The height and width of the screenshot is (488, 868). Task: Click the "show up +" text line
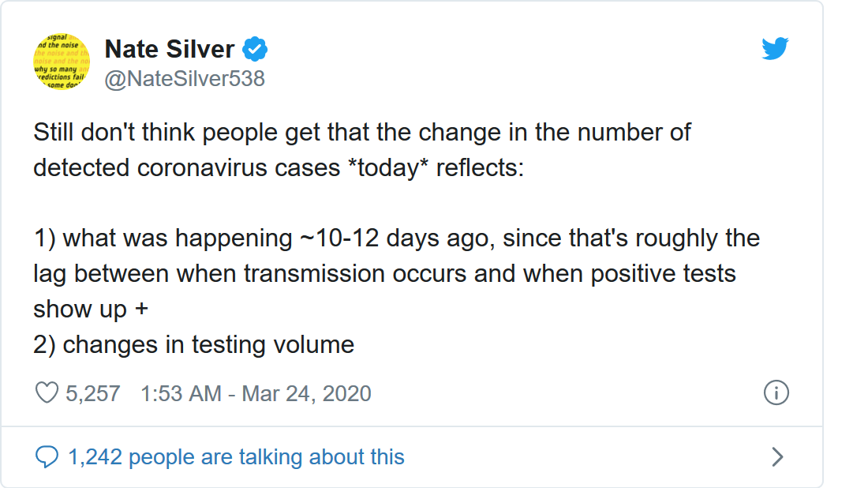pos(91,309)
